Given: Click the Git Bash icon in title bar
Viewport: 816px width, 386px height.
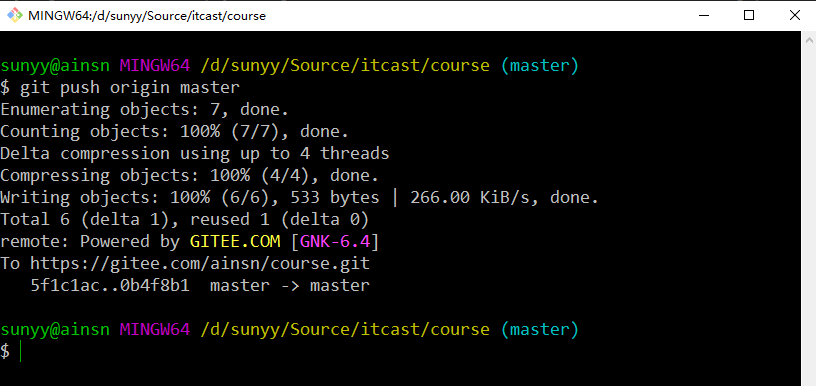Looking at the screenshot, I should (15, 16).
